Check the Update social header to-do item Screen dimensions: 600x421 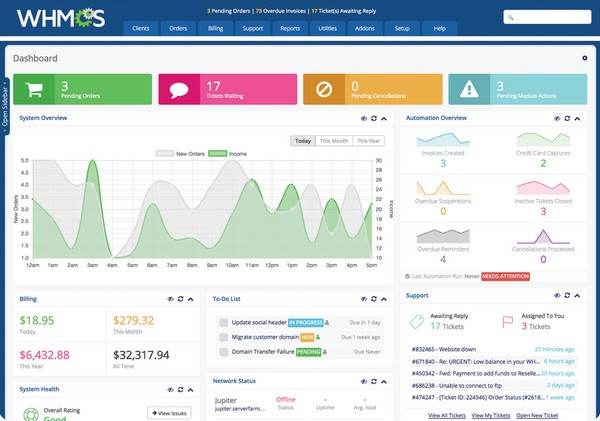click(x=222, y=323)
